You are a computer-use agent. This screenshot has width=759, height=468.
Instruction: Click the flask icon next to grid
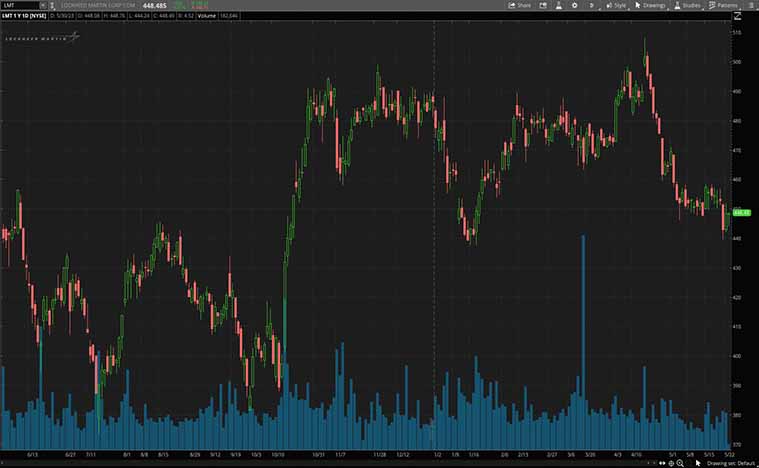point(559,5)
